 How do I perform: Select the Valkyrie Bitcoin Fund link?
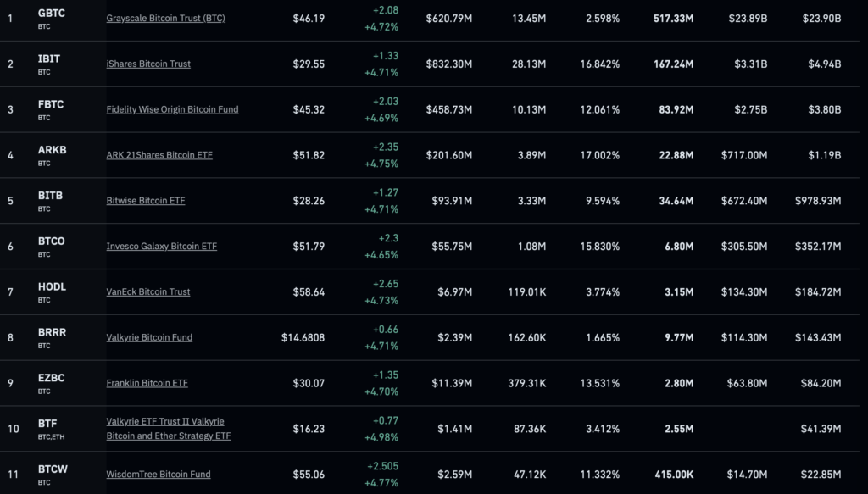(x=149, y=337)
